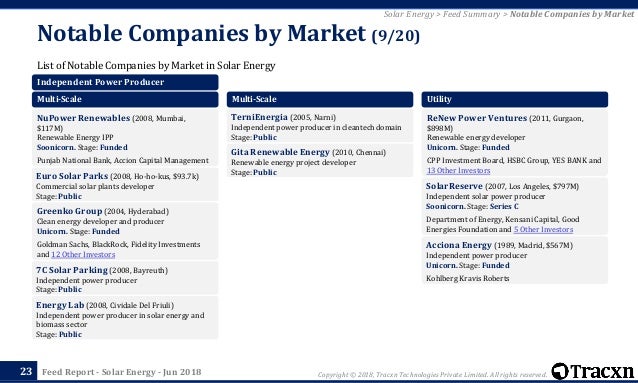Select the SolarReserve company name
638x383 pixels.
(x=454, y=186)
